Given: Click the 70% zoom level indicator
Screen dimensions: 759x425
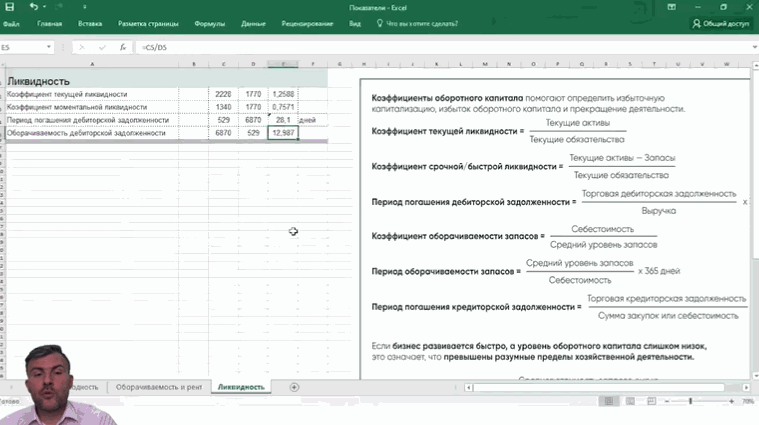Looking at the screenshot, I should click(748, 401).
